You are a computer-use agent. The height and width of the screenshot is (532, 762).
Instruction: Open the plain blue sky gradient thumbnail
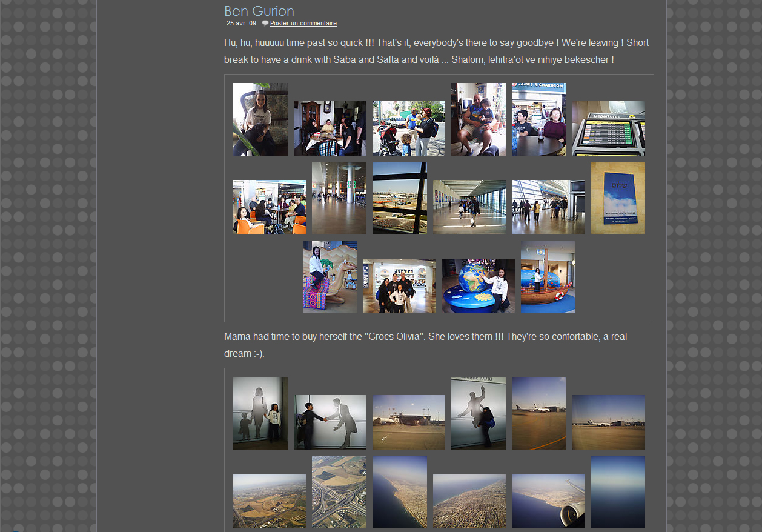(x=617, y=492)
